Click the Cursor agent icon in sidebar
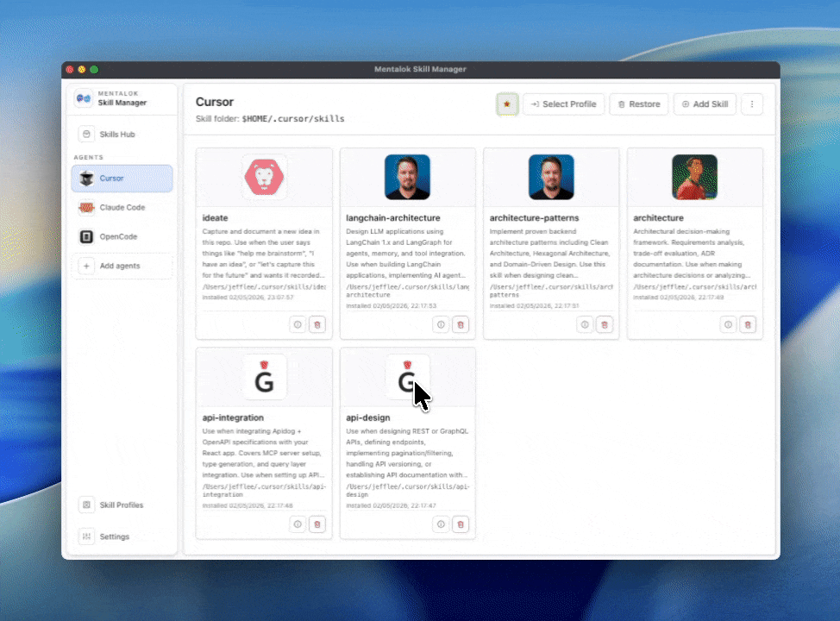Image resolution: width=840 pixels, height=621 pixels. point(86,179)
